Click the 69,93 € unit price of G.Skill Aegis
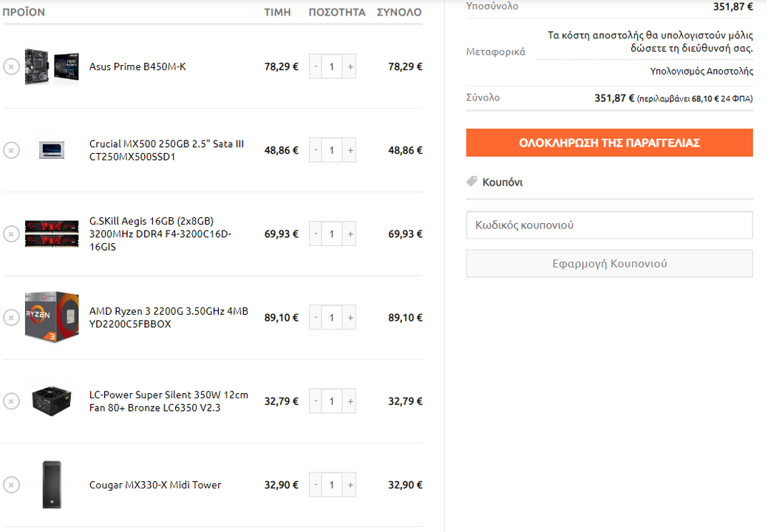768x532 pixels. (281, 234)
